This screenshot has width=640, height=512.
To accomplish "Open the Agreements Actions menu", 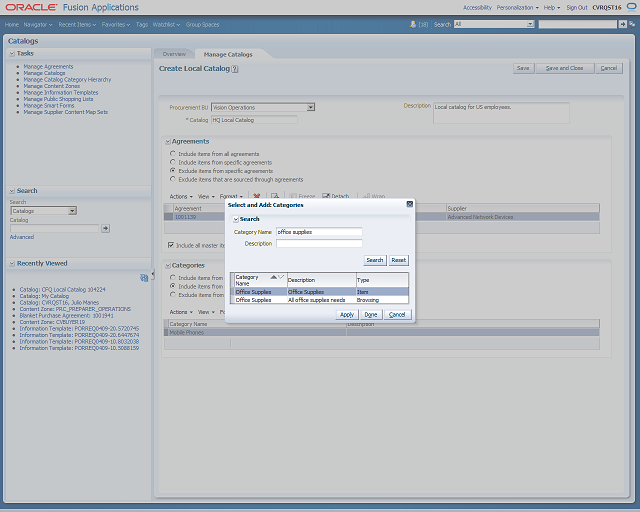I will pyautogui.click(x=181, y=196).
